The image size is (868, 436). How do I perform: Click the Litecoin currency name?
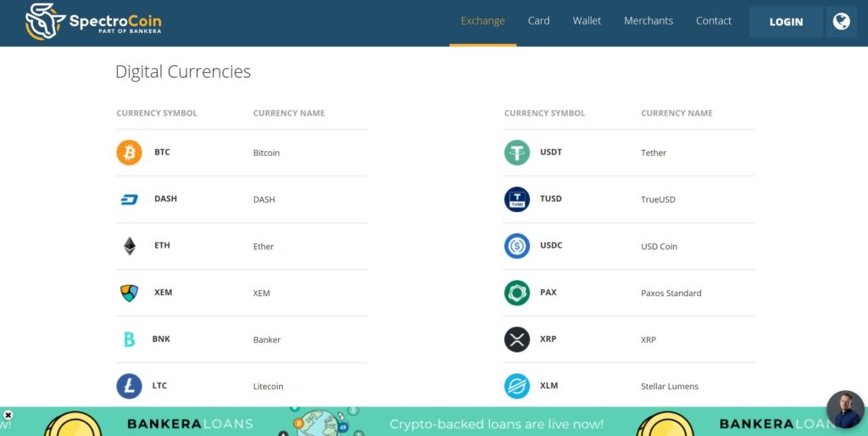[x=268, y=387]
